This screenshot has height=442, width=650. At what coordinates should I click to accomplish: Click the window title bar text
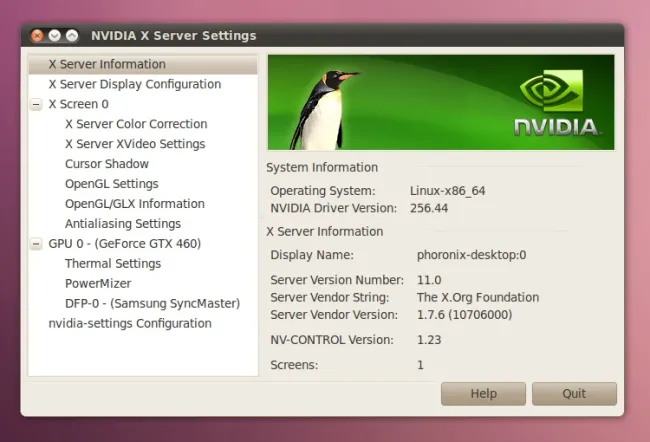(x=173, y=35)
